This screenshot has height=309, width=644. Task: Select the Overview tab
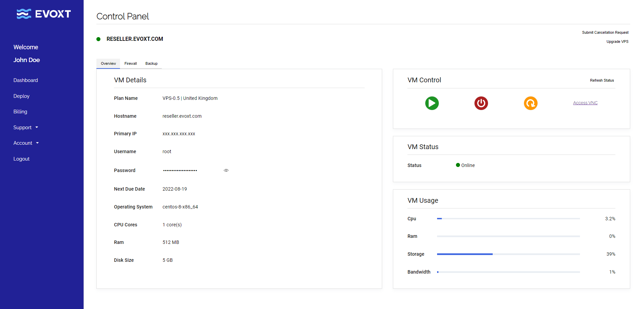click(108, 63)
